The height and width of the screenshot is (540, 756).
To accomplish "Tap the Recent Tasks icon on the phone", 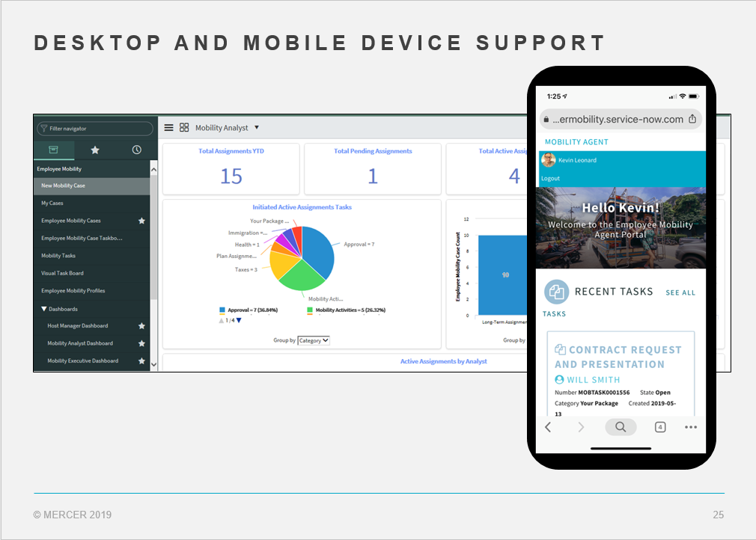I will coord(556,292).
